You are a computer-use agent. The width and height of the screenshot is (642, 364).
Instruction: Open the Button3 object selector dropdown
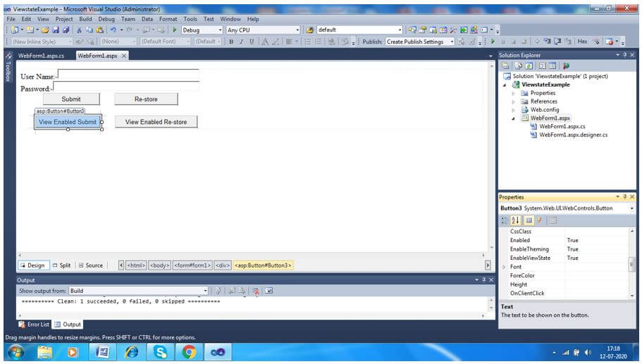(631, 208)
